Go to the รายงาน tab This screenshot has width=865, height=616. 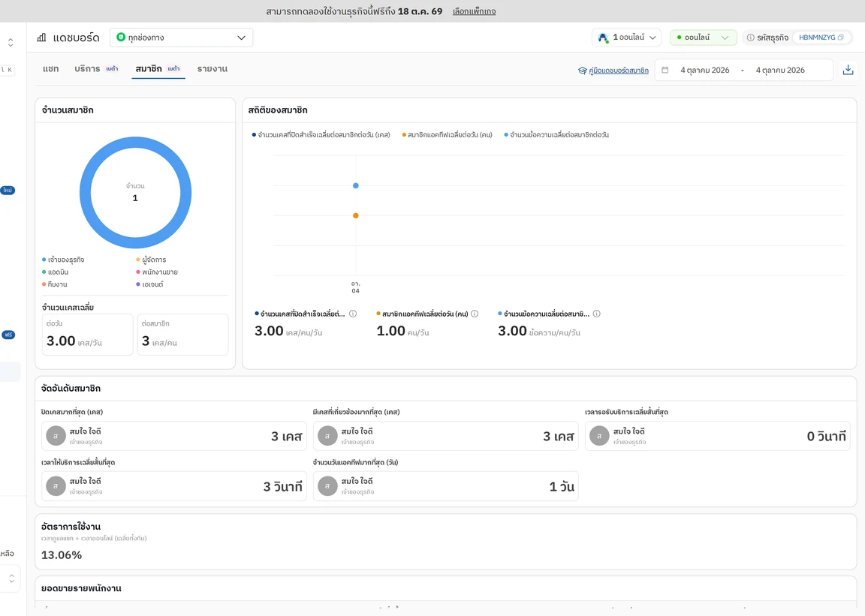212,69
